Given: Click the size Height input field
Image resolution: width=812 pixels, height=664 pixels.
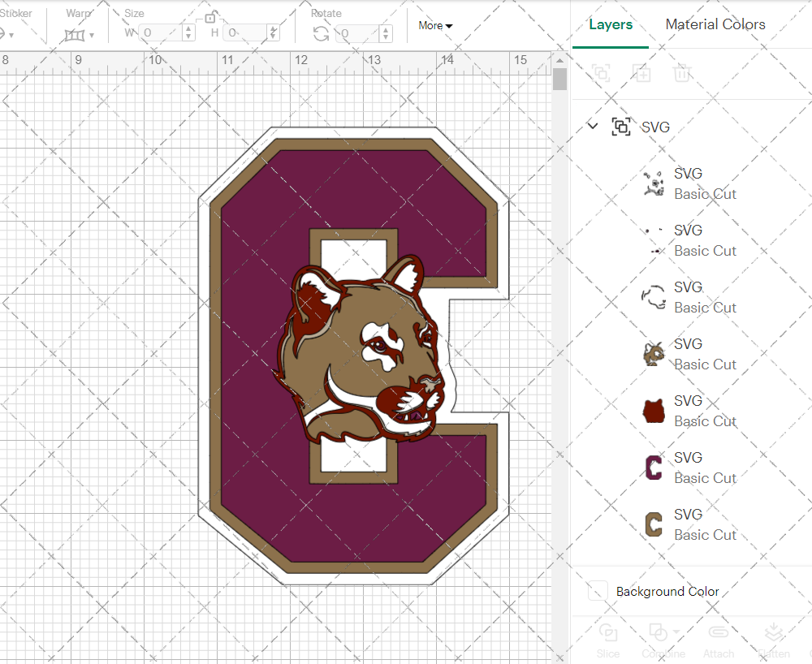Looking at the screenshot, I should click(x=246, y=33).
